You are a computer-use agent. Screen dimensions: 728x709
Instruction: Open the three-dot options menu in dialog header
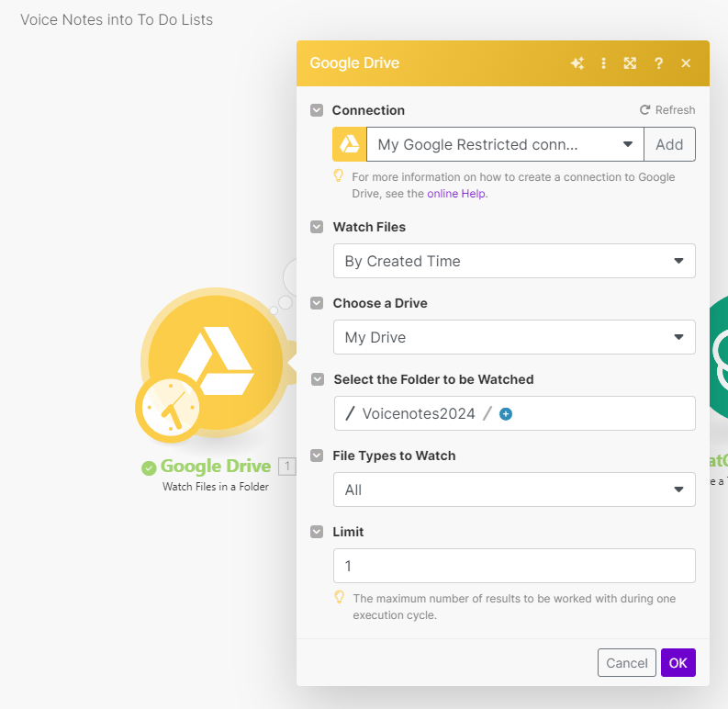(x=603, y=63)
